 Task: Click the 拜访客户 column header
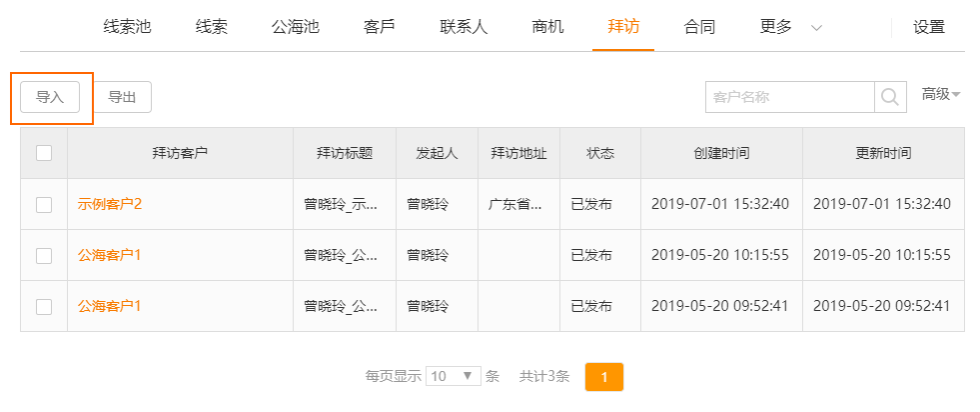(x=180, y=153)
